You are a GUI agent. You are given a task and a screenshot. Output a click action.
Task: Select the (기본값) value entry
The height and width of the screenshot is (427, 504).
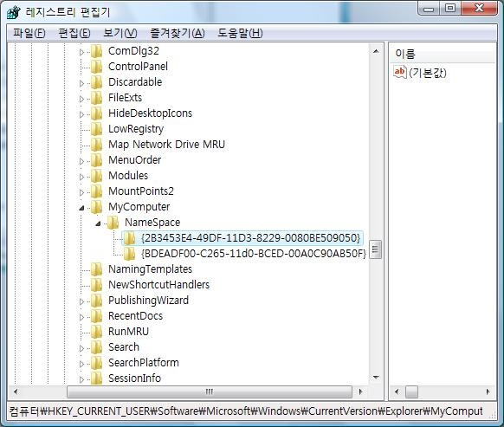428,73
